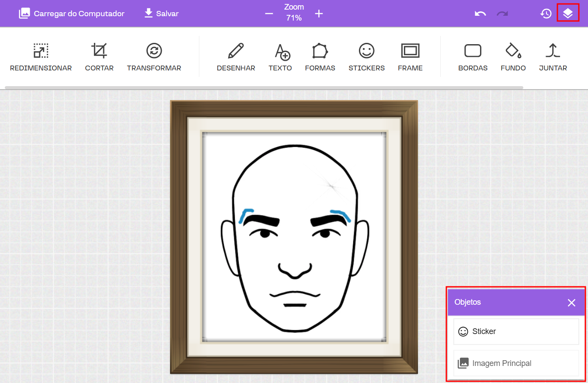This screenshot has width=588, height=383.
Task: Select the Sticker object in Objetos panel
Action: (516, 331)
